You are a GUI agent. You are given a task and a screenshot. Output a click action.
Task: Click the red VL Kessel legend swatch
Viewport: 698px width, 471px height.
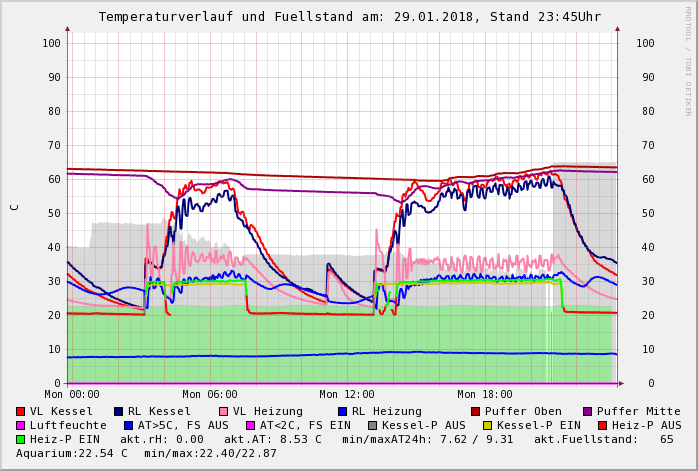tap(21, 411)
